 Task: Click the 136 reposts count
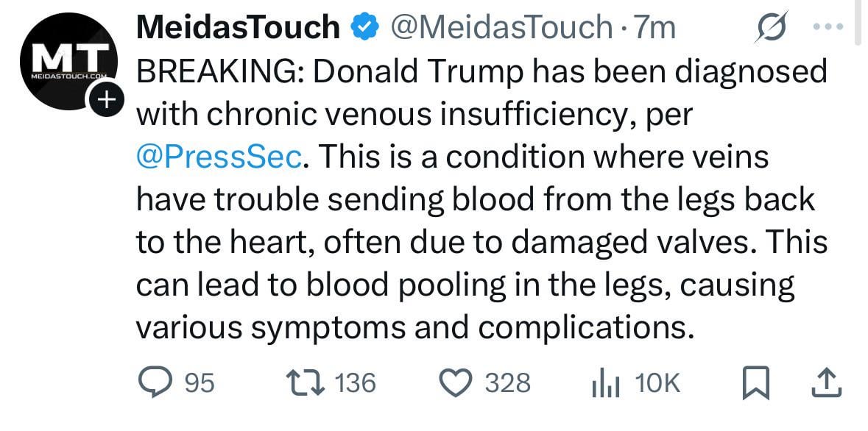click(356, 383)
